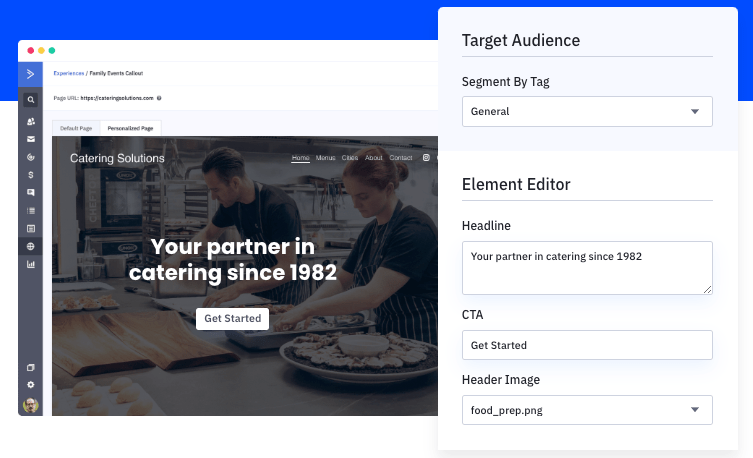The height and width of the screenshot is (458, 753).
Task: Follow the Experiences breadcrumb link
Action: (x=68, y=73)
